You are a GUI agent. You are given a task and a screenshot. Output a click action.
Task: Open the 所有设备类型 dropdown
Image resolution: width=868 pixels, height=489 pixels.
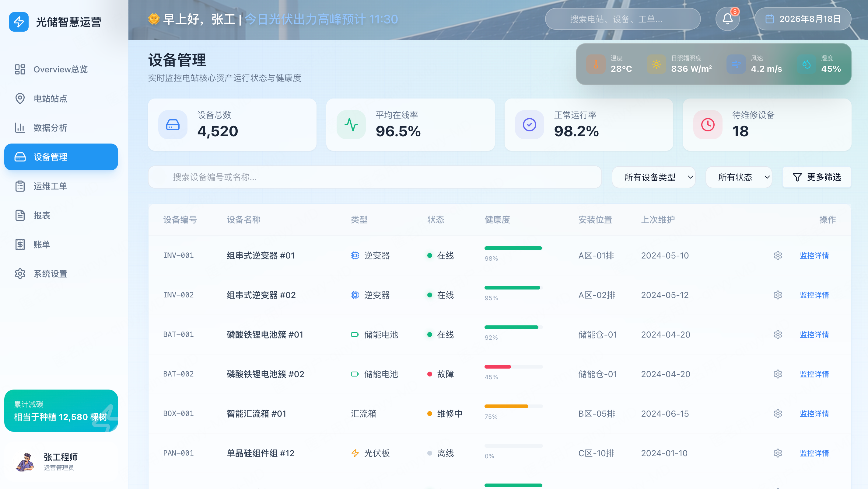pyautogui.click(x=654, y=177)
